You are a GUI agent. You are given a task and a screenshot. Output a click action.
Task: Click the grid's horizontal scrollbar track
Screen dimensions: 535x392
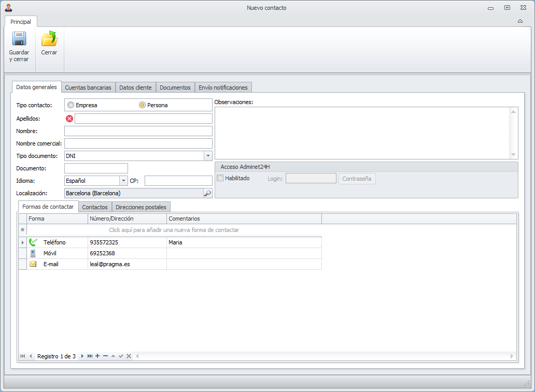[321, 356]
